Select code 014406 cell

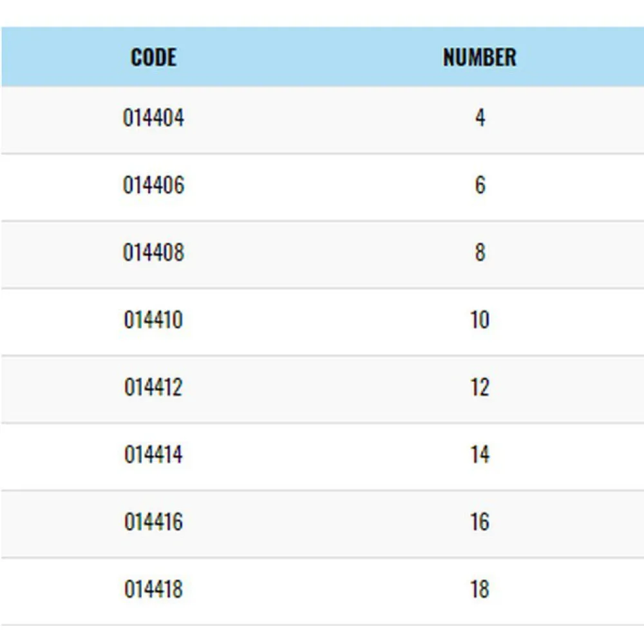(153, 185)
